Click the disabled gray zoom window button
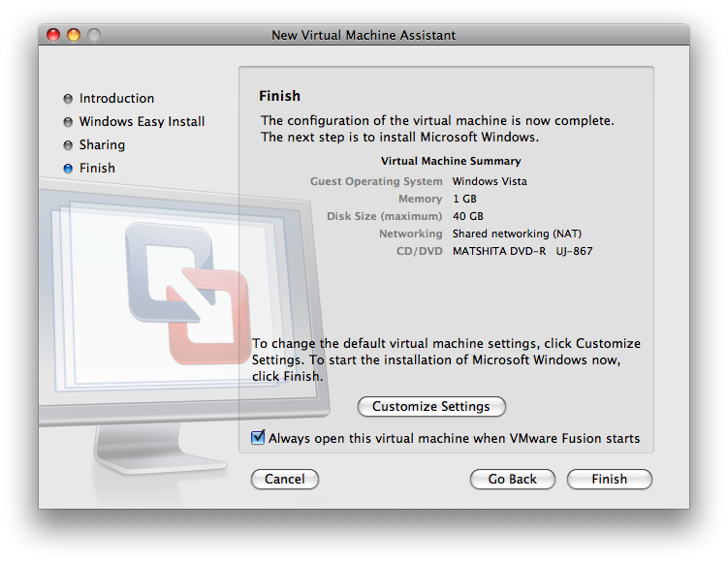 94,35
